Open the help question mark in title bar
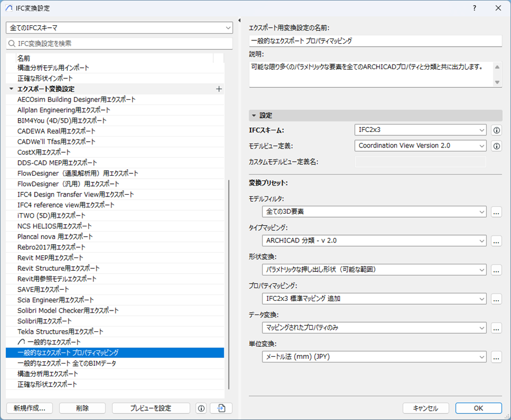This screenshot has width=511, height=420. [x=475, y=8]
